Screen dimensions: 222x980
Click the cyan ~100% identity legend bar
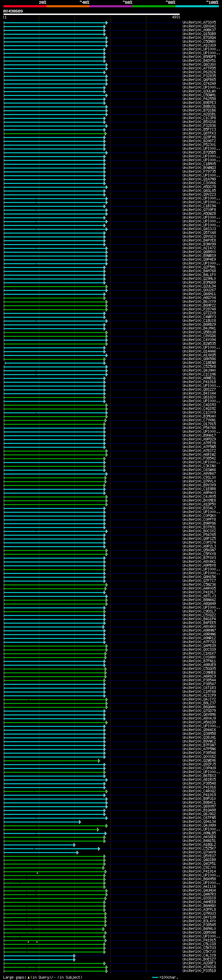click(197, 6)
